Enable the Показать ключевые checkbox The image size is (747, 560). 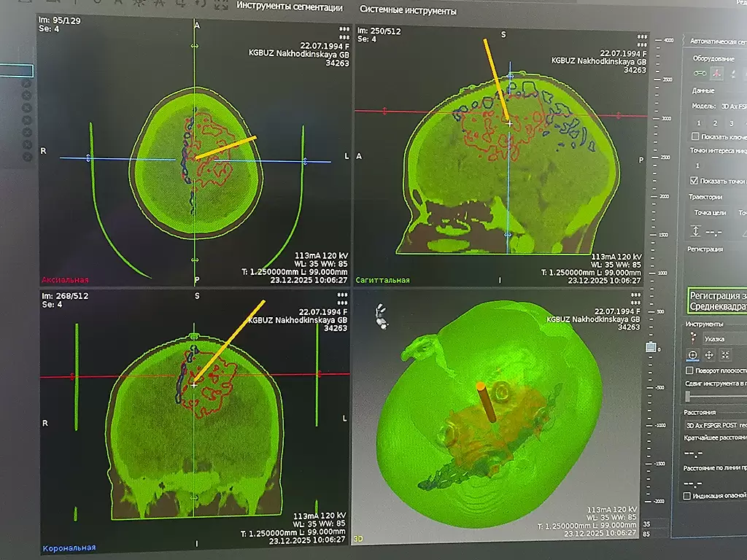pos(695,136)
